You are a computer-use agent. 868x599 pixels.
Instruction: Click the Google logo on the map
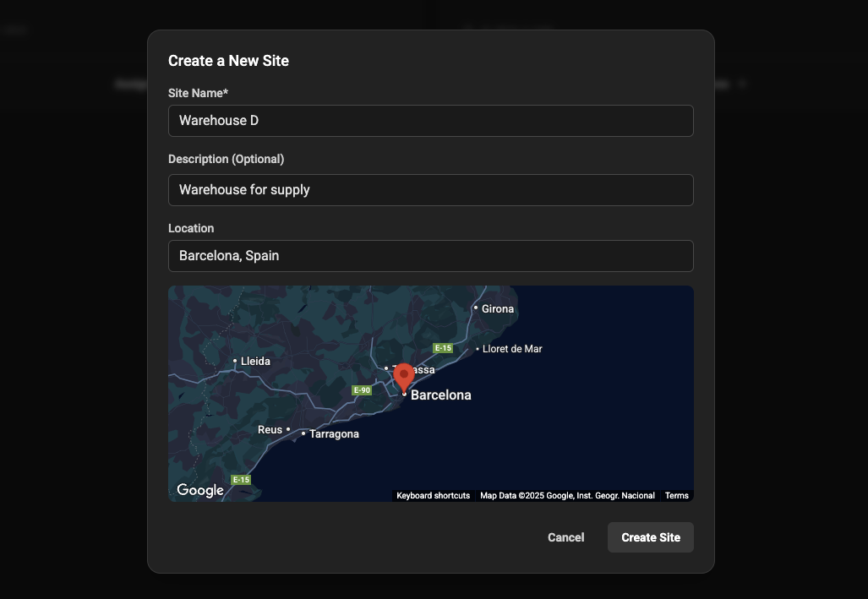point(199,489)
